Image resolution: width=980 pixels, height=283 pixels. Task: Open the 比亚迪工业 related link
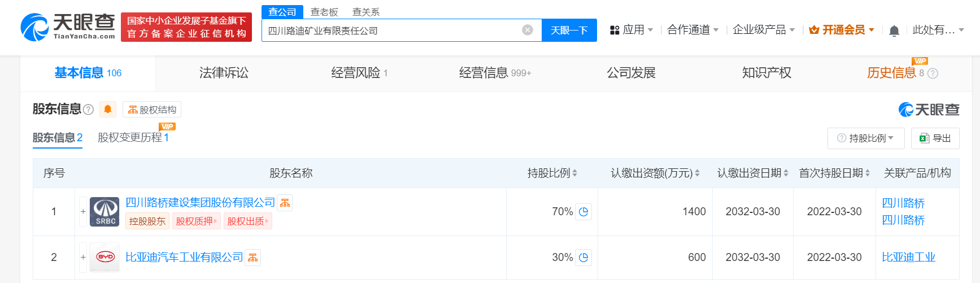click(908, 258)
